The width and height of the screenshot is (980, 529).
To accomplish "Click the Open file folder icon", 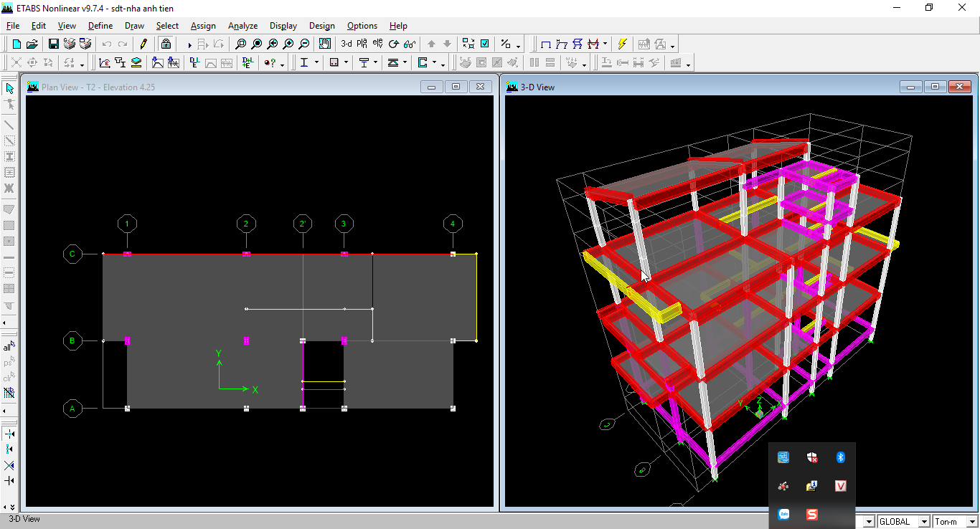I will click(32, 44).
